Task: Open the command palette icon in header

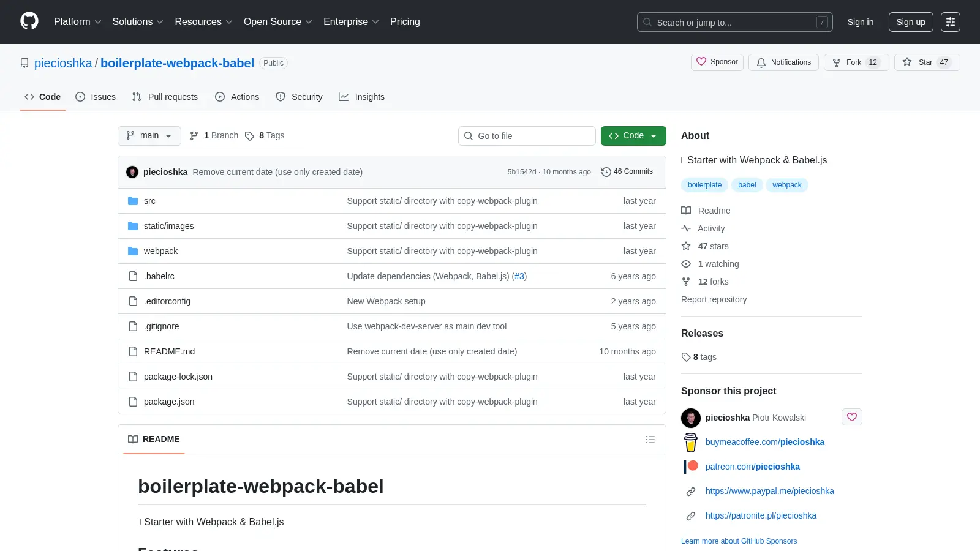Action: tap(951, 22)
